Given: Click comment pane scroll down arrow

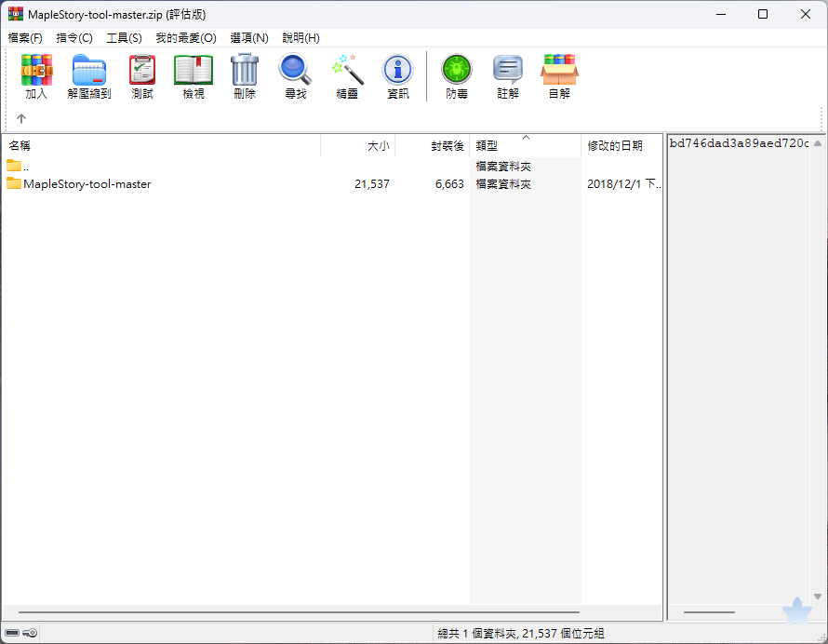Looking at the screenshot, I should (x=818, y=597).
